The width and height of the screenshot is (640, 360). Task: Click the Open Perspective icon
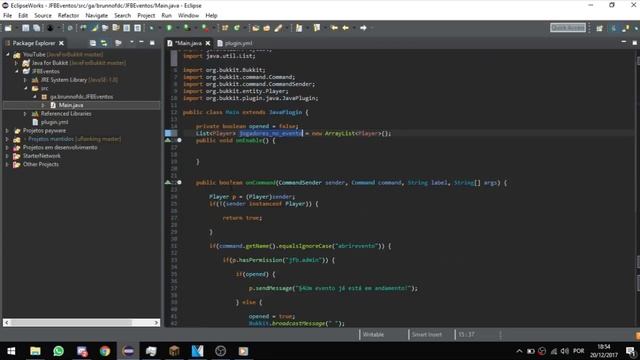[x=599, y=28]
